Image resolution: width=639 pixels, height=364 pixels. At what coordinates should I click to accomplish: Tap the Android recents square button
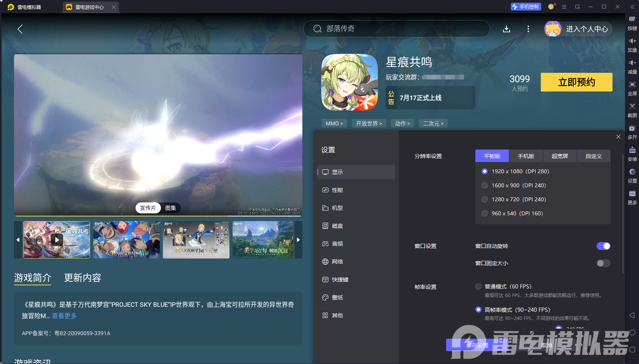tap(632, 350)
